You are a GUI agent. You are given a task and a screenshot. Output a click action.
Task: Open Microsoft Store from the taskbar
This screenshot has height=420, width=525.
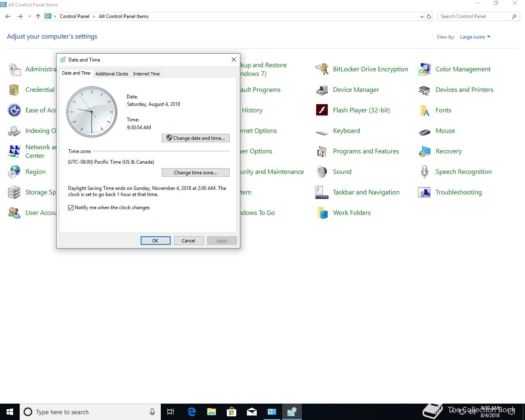click(x=232, y=412)
